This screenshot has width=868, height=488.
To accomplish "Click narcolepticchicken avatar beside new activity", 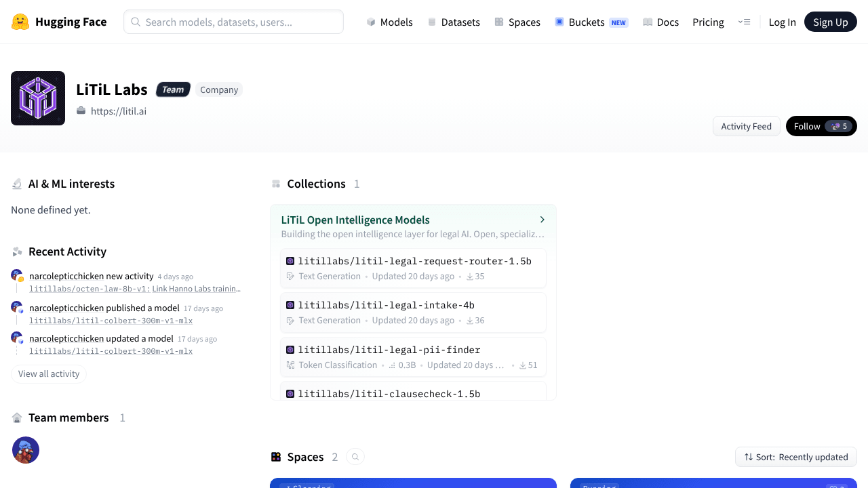I will 17,275.
